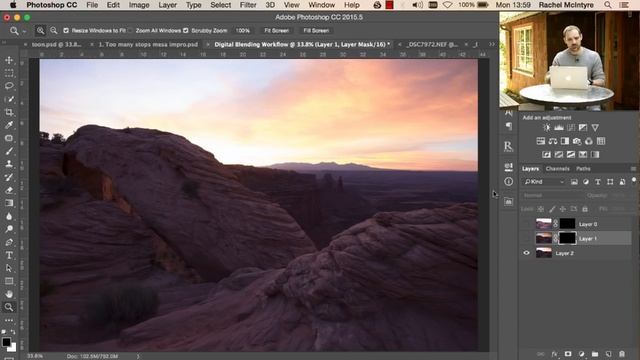The height and width of the screenshot is (360, 640).
Task: Toggle Resize Windows to Fit checkbox
Action: [x=66, y=31]
